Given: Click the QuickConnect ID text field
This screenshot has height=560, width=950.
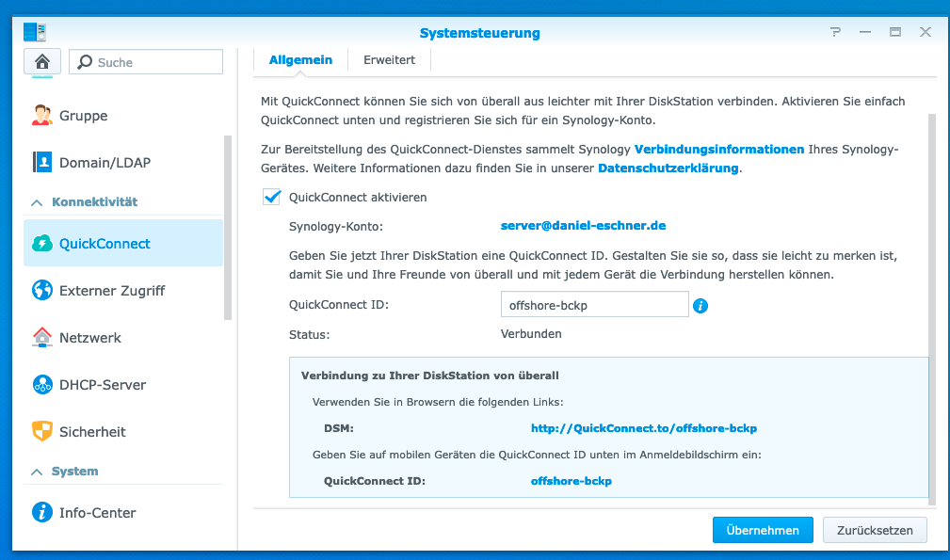Looking at the screenshot, I should pyautogui.click(x=594, y=305).
